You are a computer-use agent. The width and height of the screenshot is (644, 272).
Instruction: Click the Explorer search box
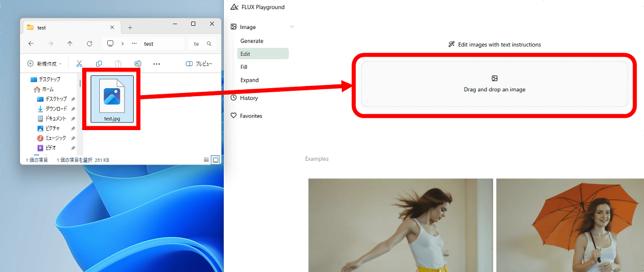tap(203, 44)
